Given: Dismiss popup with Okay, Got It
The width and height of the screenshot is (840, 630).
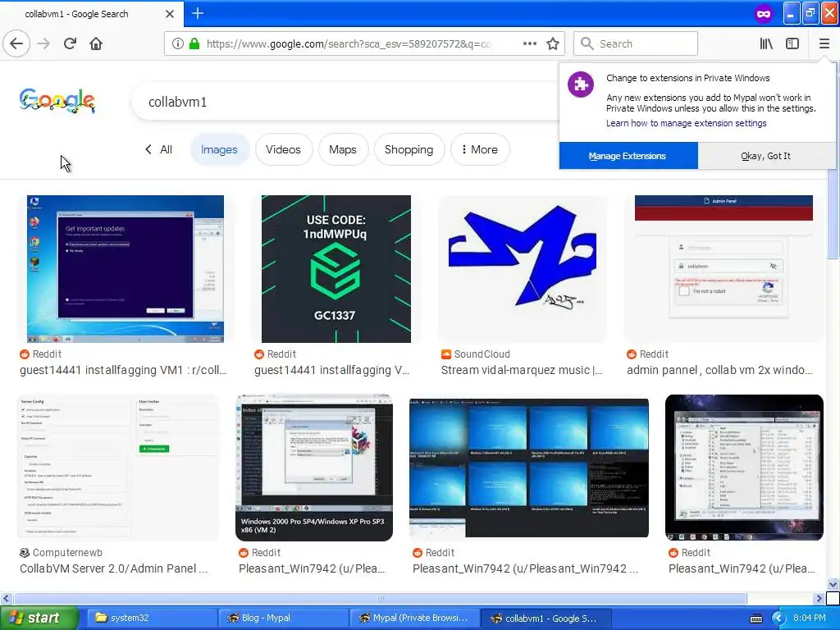Looking at the screenshot, I should [766, 156].
